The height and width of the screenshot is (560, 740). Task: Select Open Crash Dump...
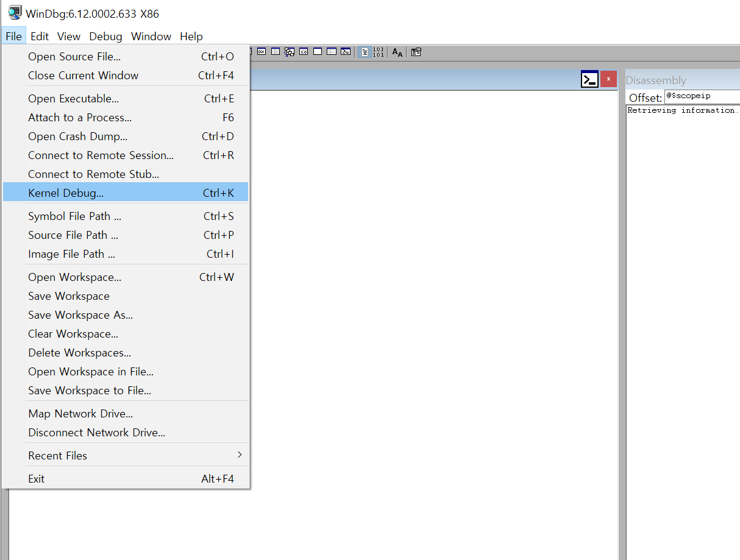pos(126,136)
